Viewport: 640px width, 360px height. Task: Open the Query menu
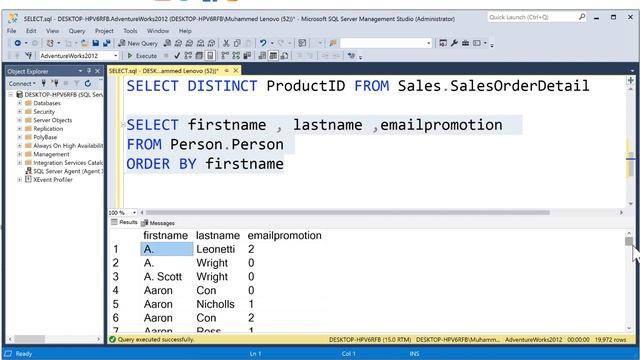click(77, 31)
